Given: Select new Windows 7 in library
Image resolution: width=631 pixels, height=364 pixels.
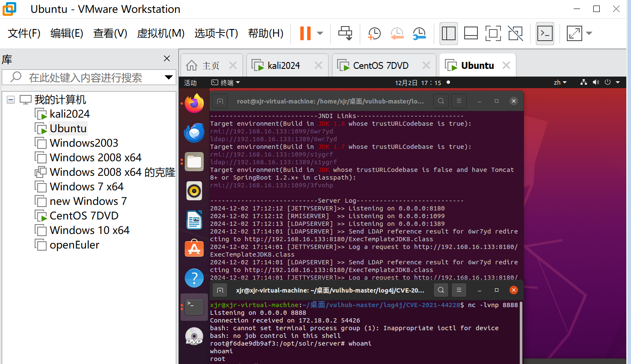Looking at the screenshot, I should 88,201.
